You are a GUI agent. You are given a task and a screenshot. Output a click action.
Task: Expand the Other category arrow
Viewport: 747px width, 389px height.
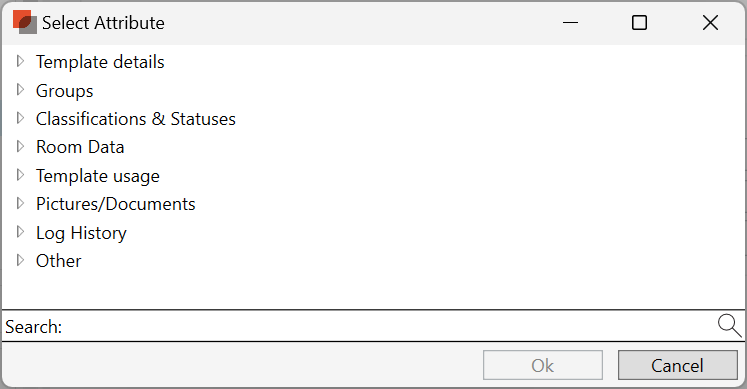pos(20,260)
